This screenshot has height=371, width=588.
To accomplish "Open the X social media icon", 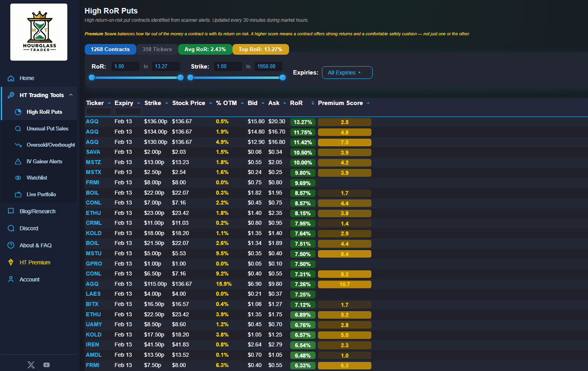I will [31, 365].
